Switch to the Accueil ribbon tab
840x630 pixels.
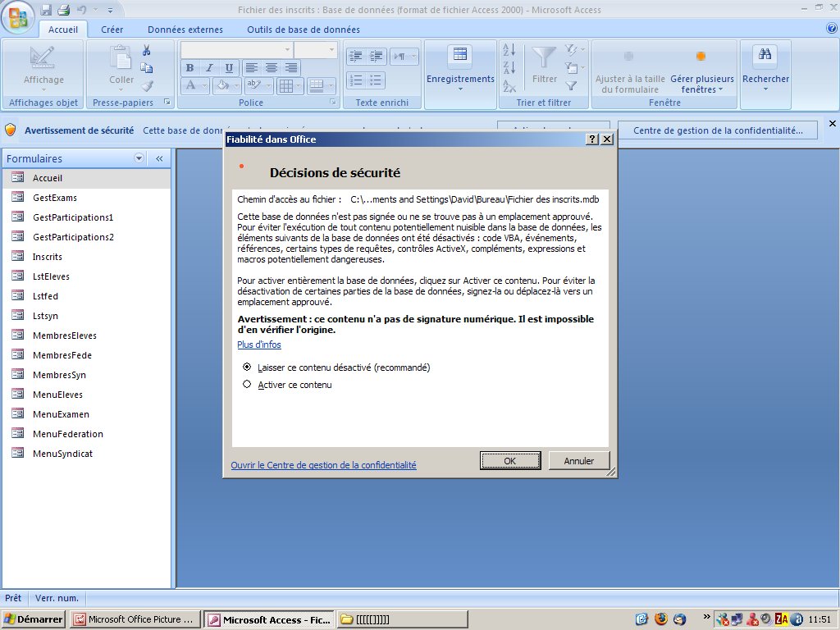[x=62, y=30]
